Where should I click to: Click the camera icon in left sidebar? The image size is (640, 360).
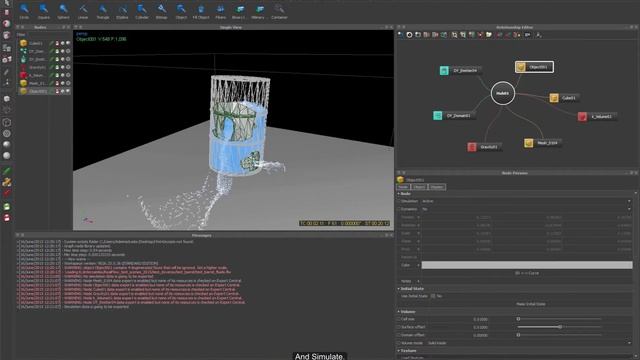(7, 60)
